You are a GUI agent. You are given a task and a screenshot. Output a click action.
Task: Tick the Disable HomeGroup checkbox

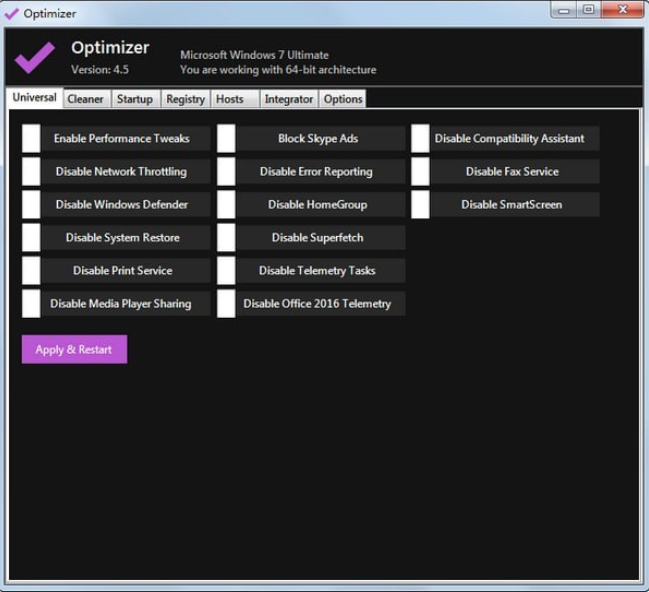(x=226, y=205)
